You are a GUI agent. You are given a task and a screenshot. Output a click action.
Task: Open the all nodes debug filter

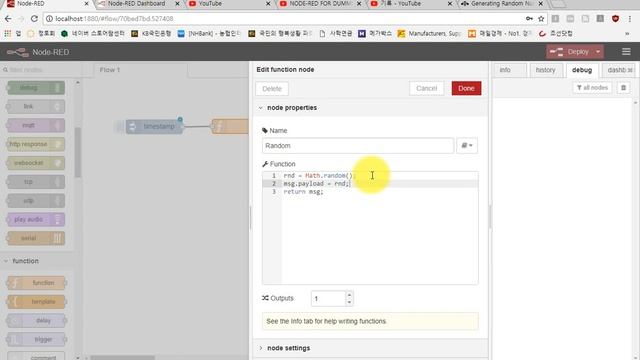(x=592, y=88)
